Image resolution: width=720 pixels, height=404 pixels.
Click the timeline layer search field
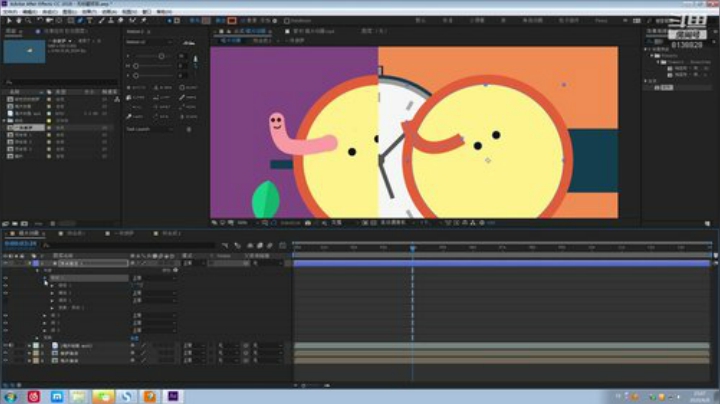point(129,246)
